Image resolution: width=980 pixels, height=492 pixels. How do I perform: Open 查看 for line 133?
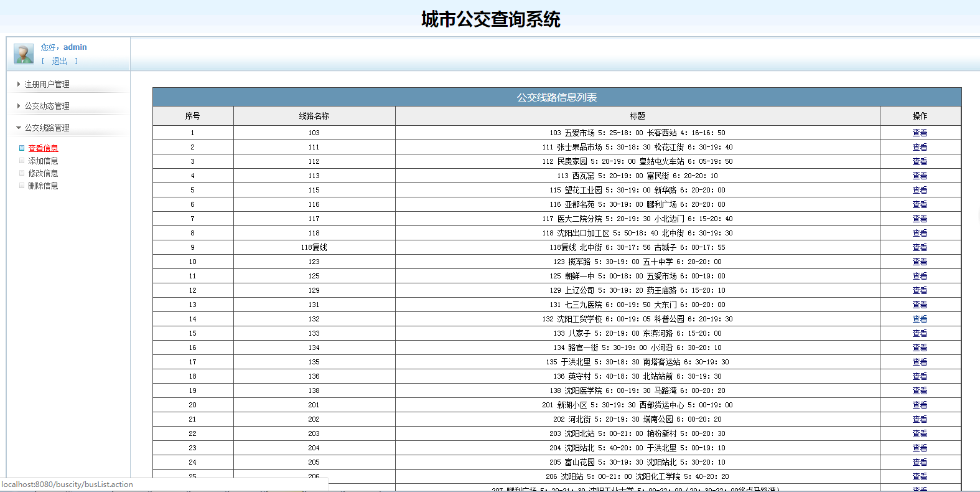pos(920,333)
